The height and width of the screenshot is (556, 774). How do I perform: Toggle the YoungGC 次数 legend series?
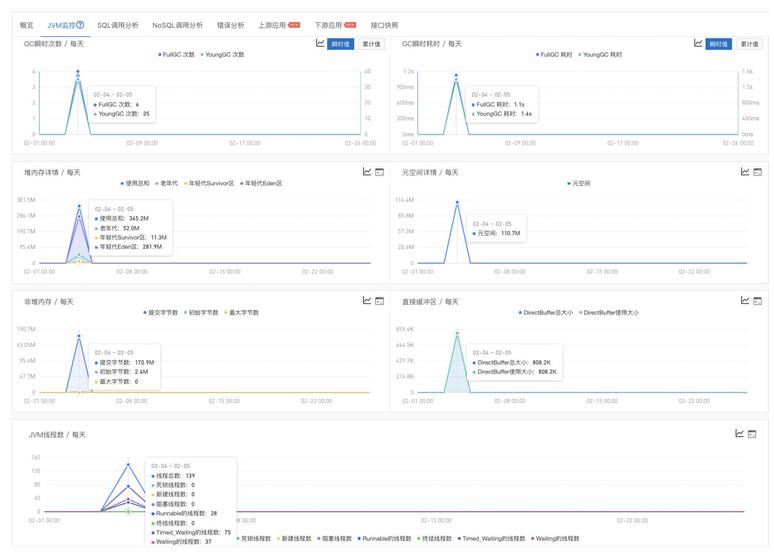(x=223, y=55)
